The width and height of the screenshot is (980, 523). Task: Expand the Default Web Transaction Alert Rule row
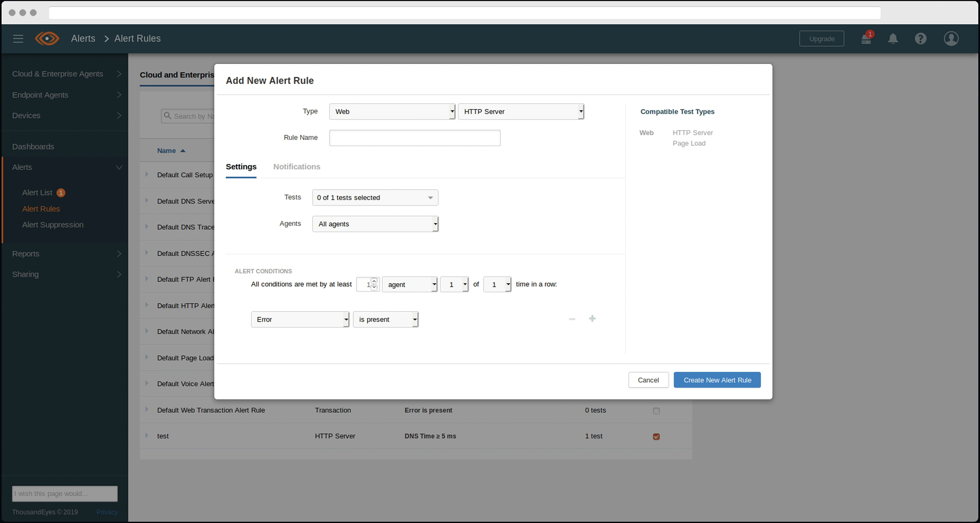pyautogui.click(x=146, y=409)
